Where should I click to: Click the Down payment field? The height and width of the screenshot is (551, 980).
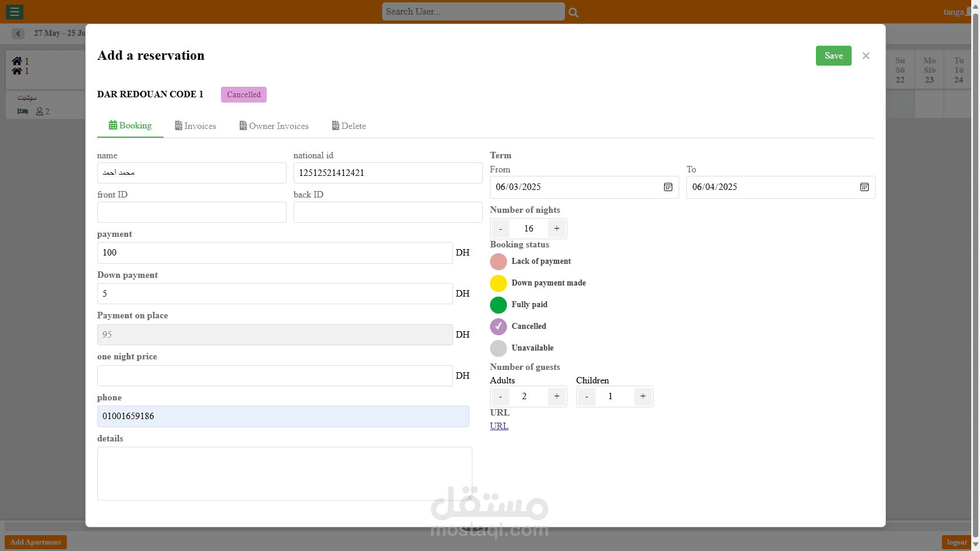tap(275, 294)
